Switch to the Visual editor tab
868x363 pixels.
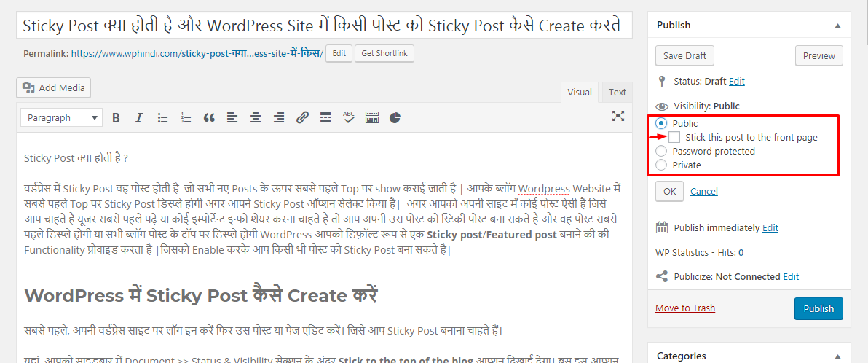click(580, 92)
